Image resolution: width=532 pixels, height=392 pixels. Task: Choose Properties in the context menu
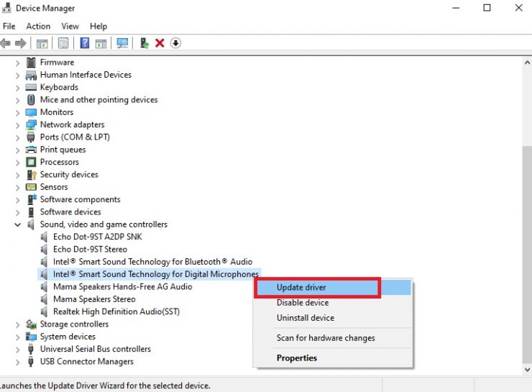coord(334,358)
